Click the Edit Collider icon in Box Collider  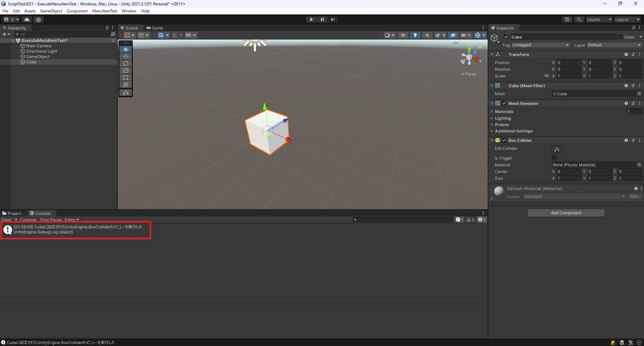point(557,149)
